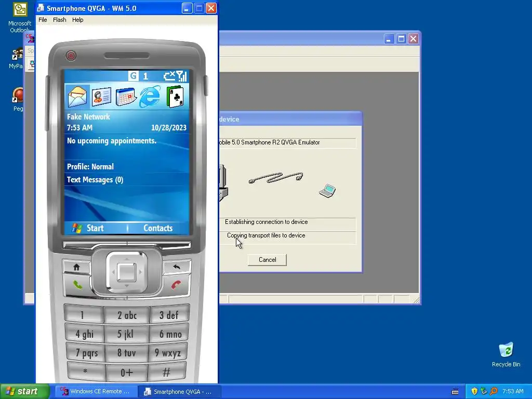The height and width of the screenshot is (399, 532).
Task: Launch Internet Explorer icon on phone screen
Action: coord(150,97)
